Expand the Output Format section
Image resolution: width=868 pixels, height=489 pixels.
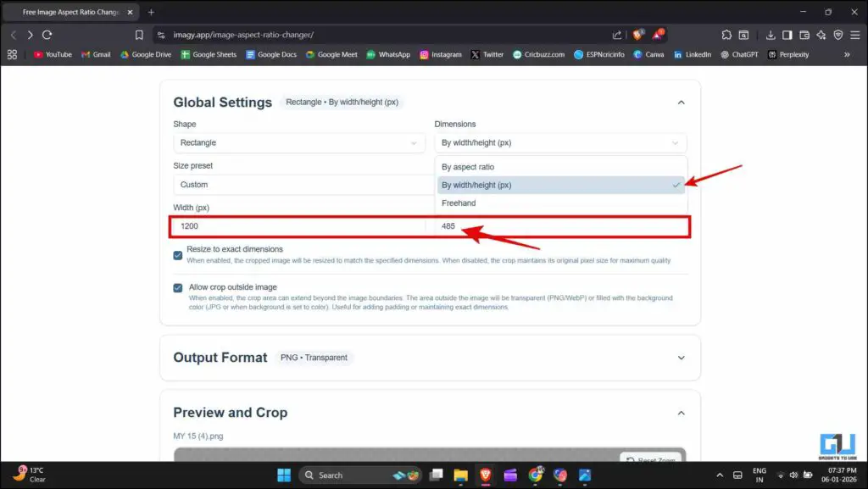point(681,357)
